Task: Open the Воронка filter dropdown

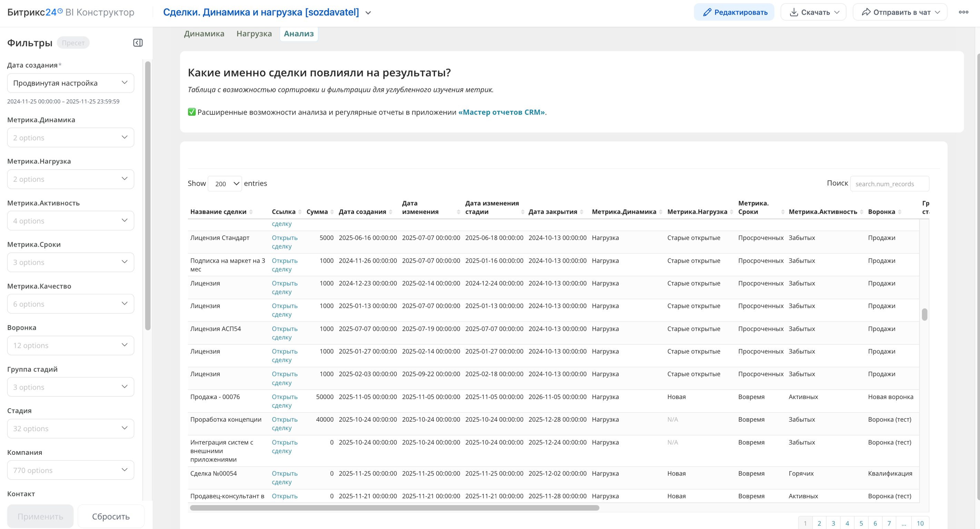Action: (x=70, y=345)
